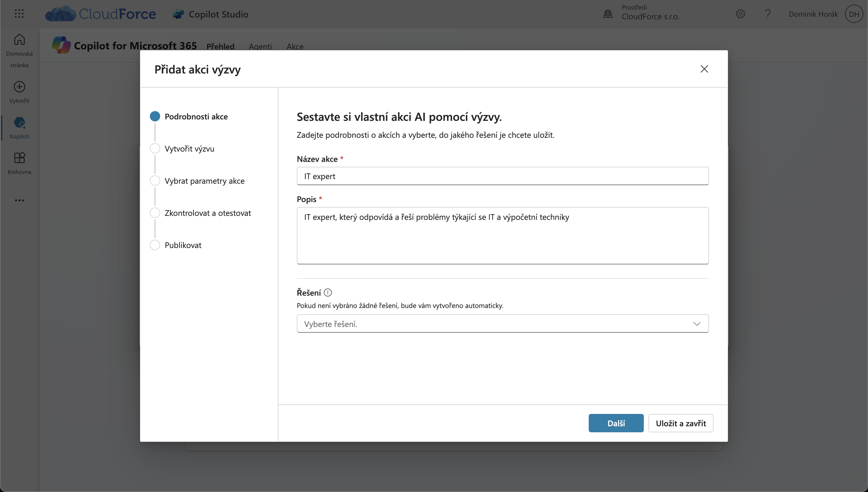The width and height of the screenshot is (868, 492).
Task: Select the Publikovat step circle
Action: click(155, 245)
